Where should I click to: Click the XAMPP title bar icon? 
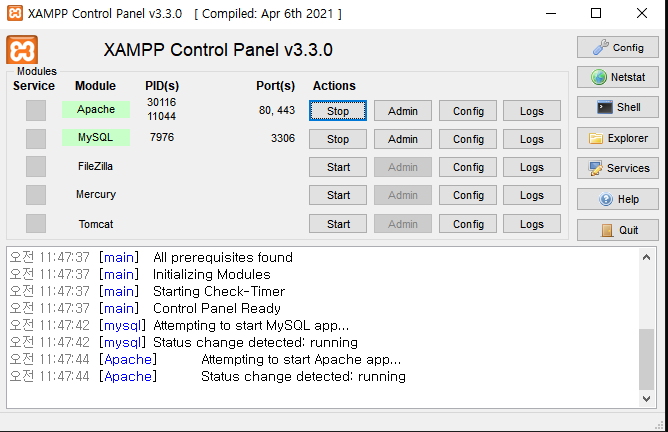[x=15, y=13]
